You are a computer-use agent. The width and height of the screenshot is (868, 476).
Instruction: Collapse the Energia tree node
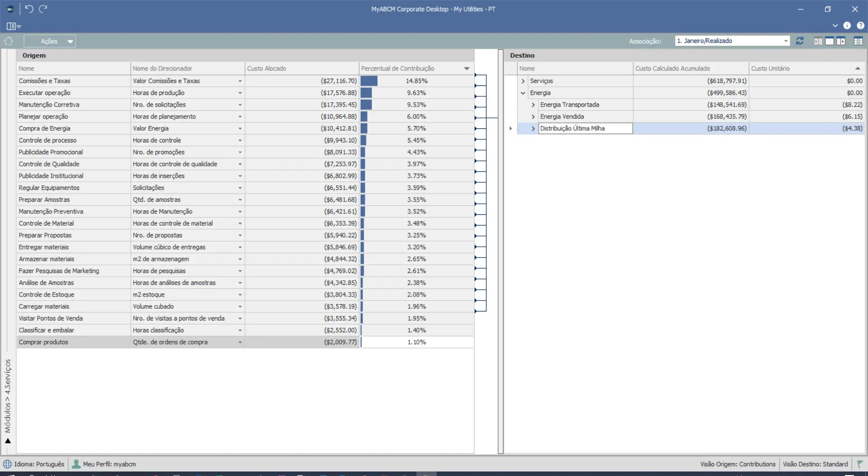point(523,93)
